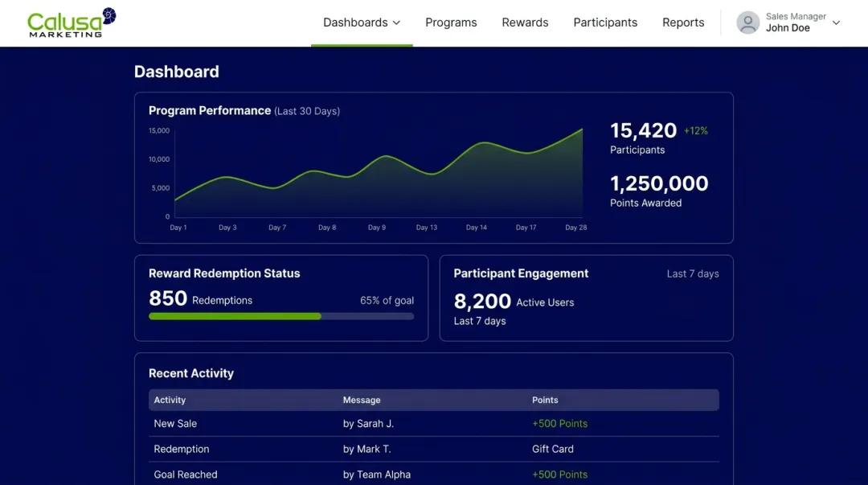This screenshot has width=868, height=485.
Task: Click the Message column header
Action: [362, 401]
